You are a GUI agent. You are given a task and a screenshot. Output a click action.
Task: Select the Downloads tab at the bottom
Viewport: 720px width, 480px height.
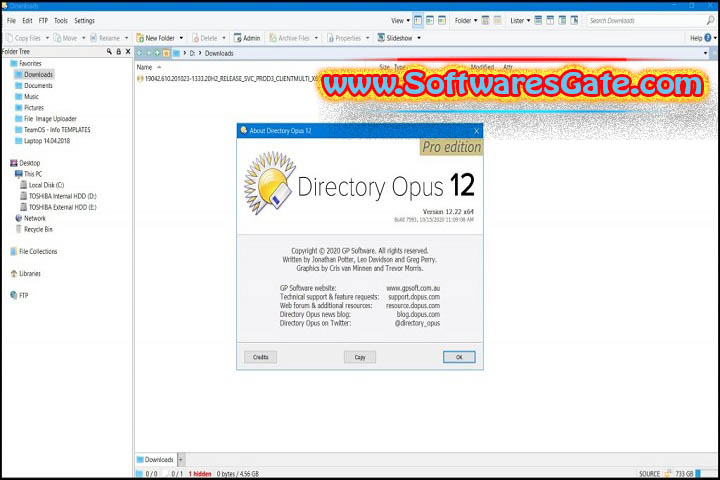point(155,459)
